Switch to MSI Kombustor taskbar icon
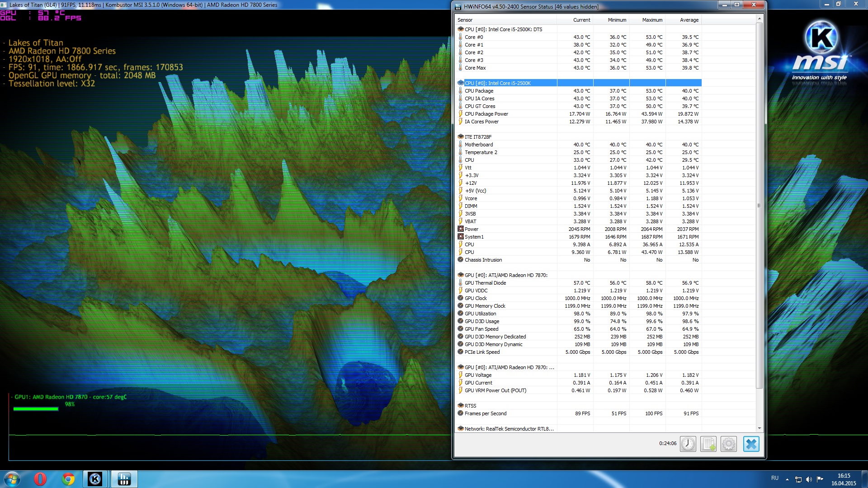The image size is (868, 488). (95, 479)
